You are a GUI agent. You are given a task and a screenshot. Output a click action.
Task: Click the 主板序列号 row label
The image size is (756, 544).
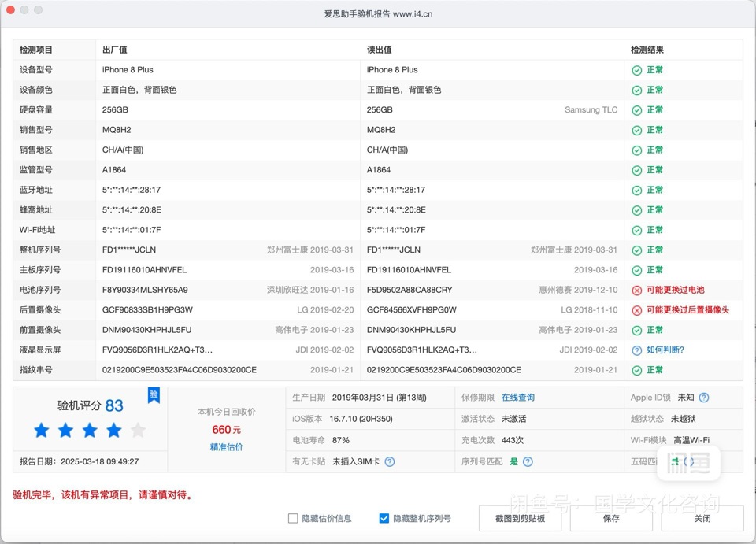(x=40, y=270)
